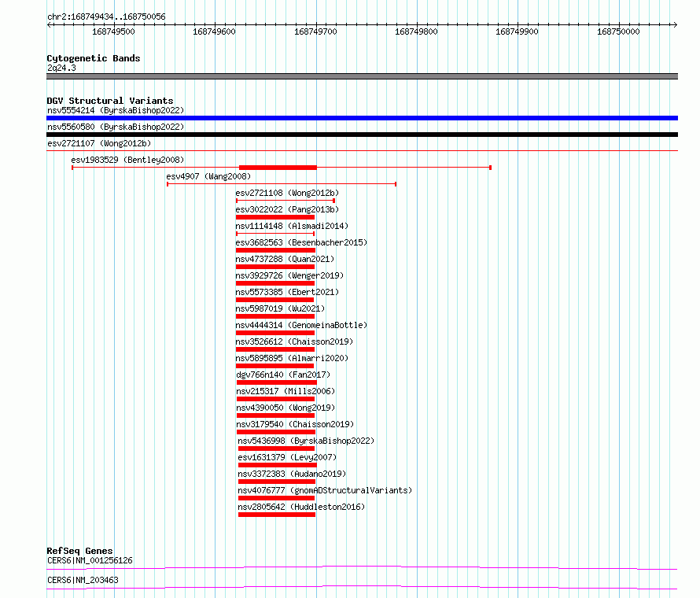
Task: Click ruler position 168749600
Action: (x=214, y=31)
